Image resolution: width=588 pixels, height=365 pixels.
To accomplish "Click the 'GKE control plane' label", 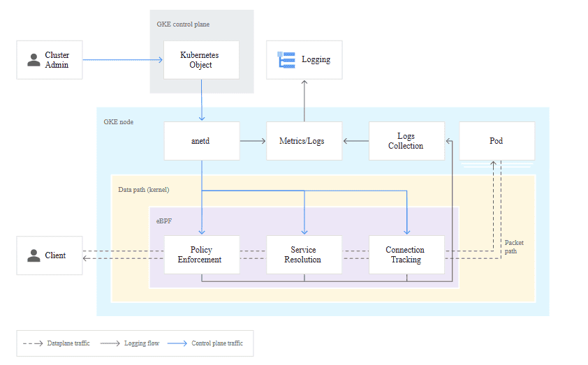I will pos(183,24).
